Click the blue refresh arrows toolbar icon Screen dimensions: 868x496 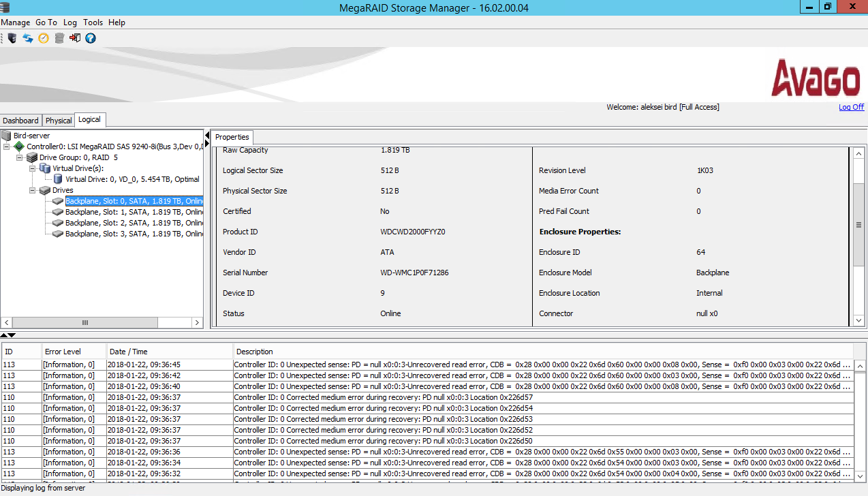click(28, 38)
